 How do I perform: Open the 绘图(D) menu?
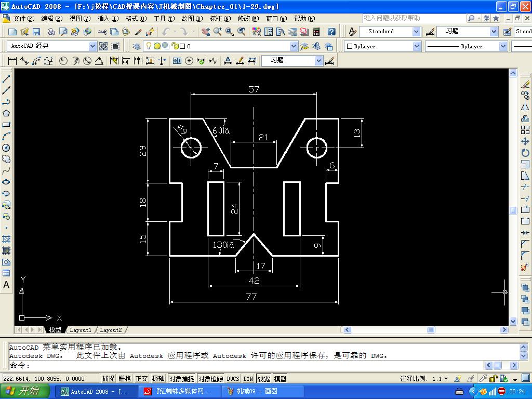(192, 19)
